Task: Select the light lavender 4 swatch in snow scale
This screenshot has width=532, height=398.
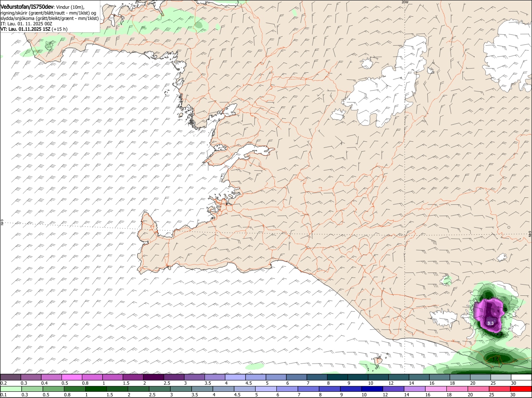Action: (235, 377)
